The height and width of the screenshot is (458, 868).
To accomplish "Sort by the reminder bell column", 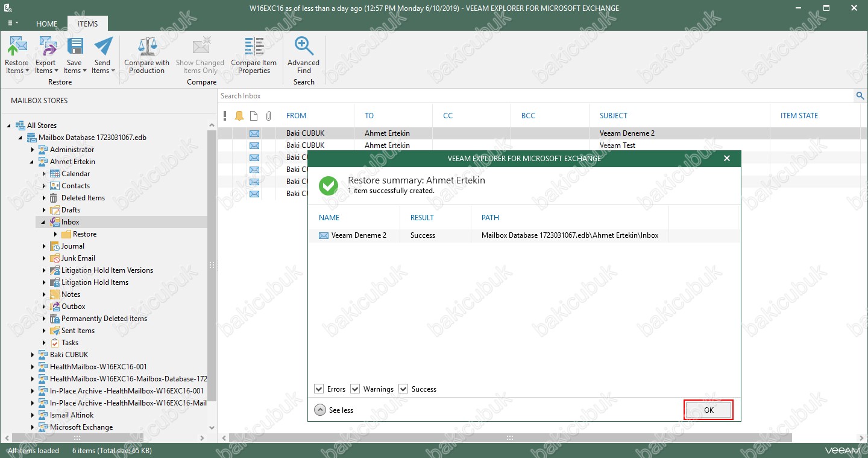I will 239,116.
